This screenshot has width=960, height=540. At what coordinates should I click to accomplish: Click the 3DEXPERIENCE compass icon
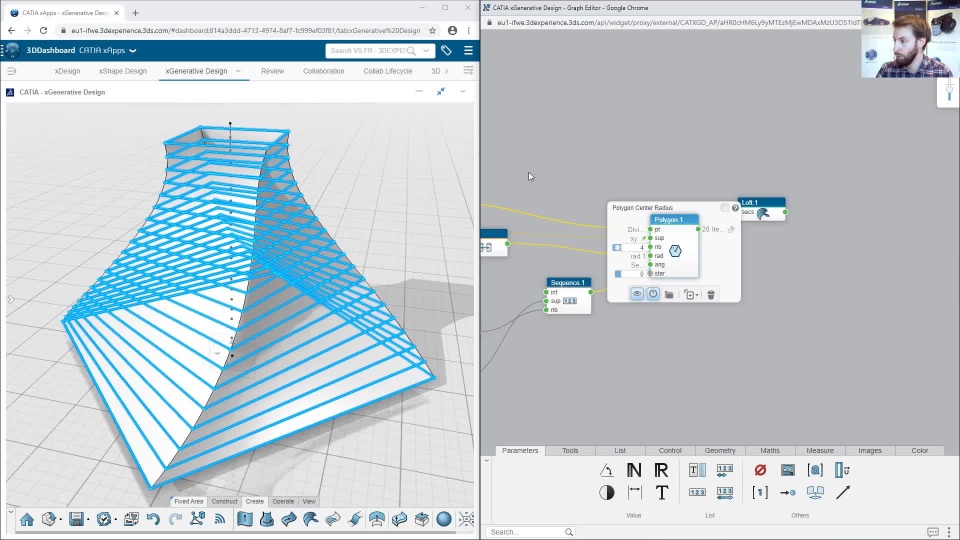tap(12, 50)
